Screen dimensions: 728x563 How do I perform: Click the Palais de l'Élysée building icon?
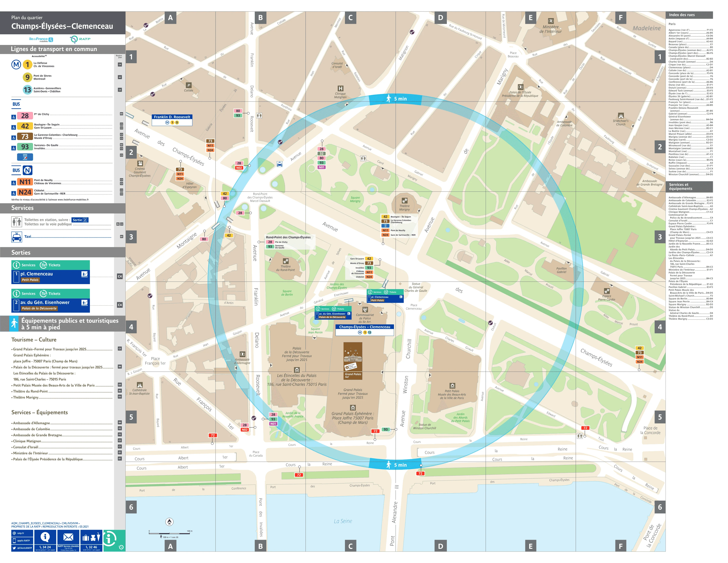pos(520,87)
